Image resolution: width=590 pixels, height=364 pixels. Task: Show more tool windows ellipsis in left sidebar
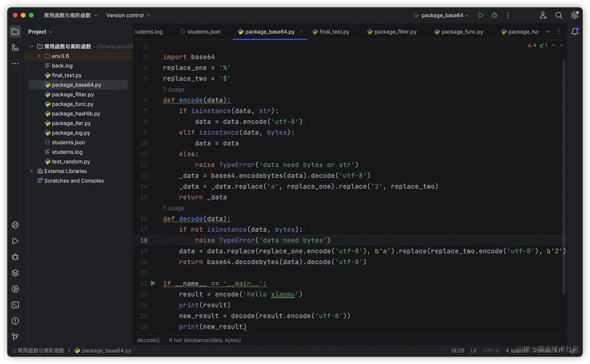15,63
